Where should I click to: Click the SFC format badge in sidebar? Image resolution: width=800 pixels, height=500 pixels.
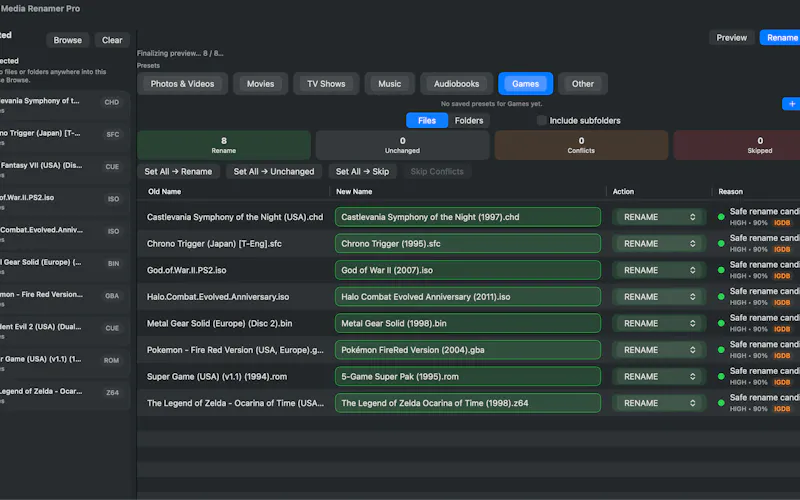[x=112, y=134]
